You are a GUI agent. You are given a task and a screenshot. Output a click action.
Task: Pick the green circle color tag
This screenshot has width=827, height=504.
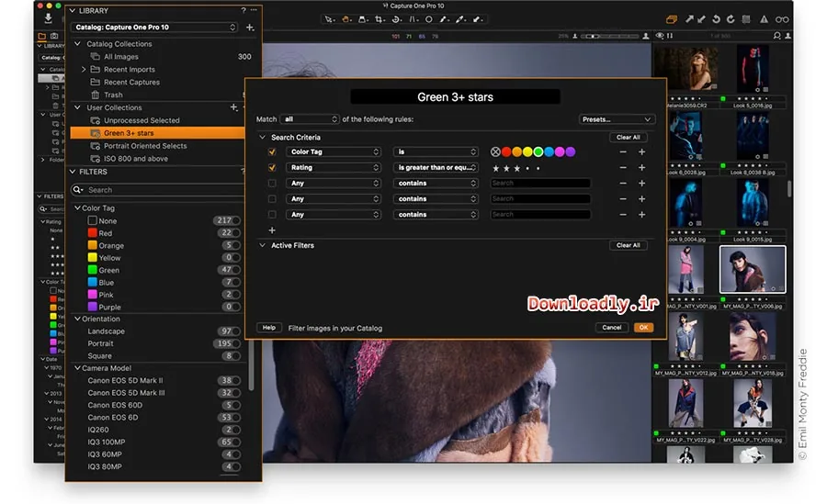538,151
